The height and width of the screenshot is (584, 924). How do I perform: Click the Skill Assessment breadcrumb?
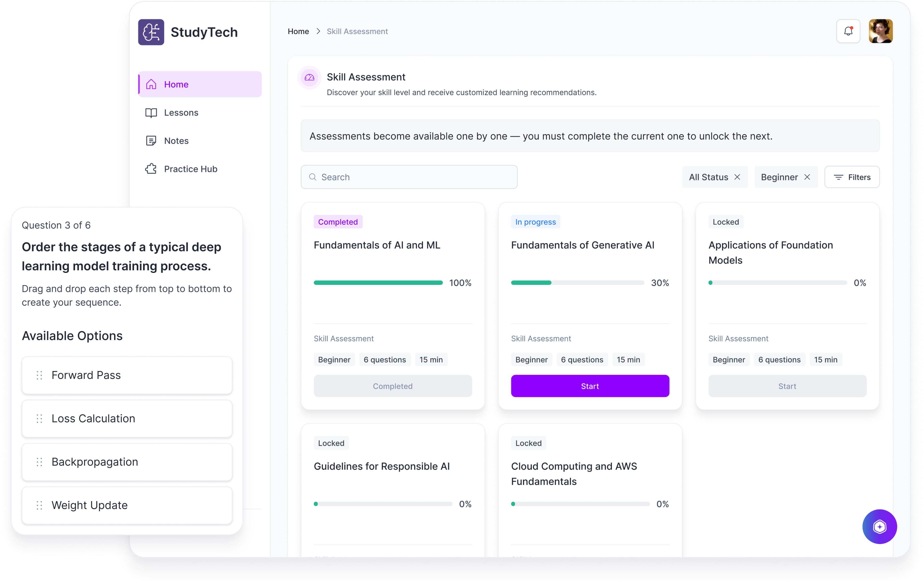click(357, 32)
